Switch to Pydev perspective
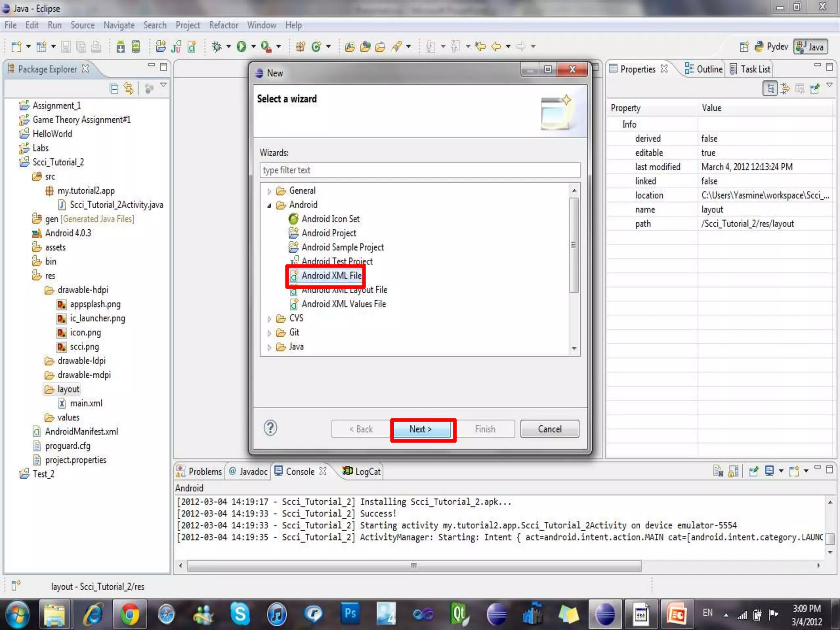Image resolution: width=840 pixels, height=630 pixels. (x=771, y=47)
